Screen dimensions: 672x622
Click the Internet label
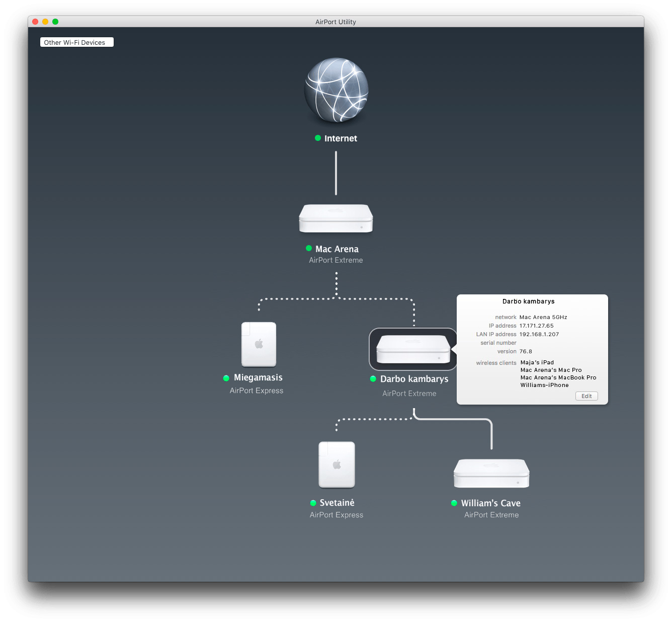(x=341, y=138)
